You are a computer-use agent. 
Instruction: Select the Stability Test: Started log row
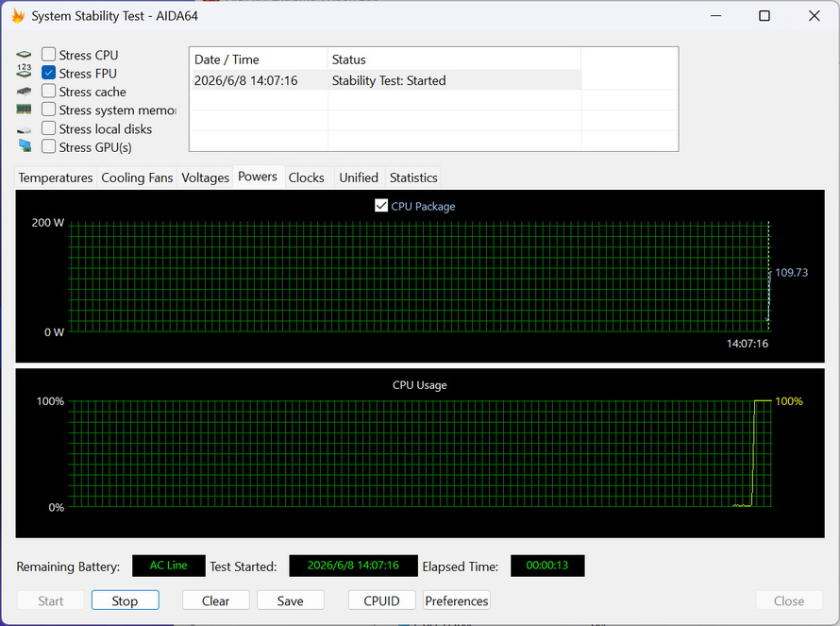point(387,80)
